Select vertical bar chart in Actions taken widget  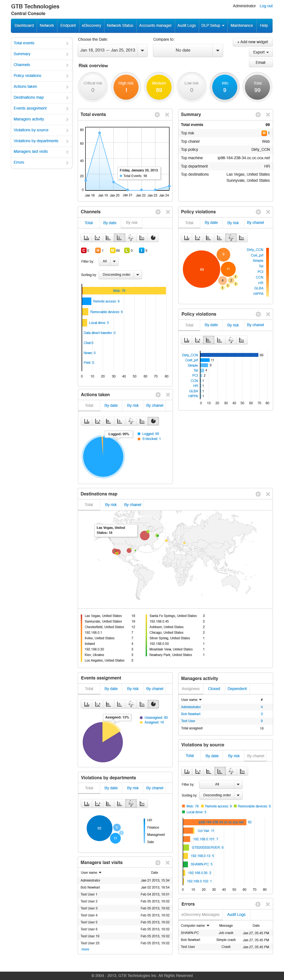pyautogui.click(x=87, y=421)
